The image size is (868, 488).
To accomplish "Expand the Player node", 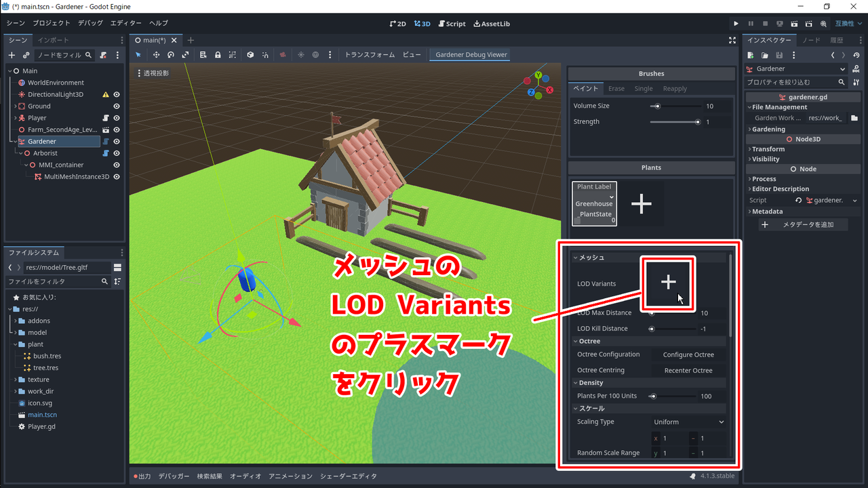I will (x=15, y=118).
